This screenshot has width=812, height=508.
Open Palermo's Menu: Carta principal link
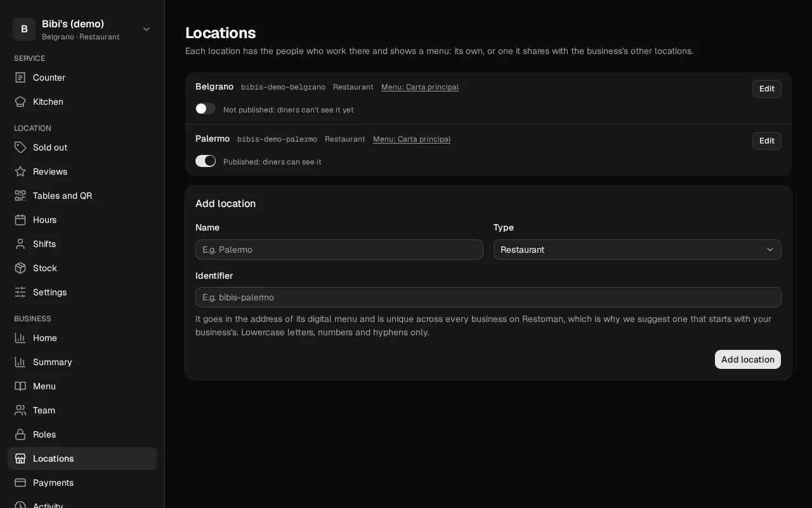[x=412, y=139]
